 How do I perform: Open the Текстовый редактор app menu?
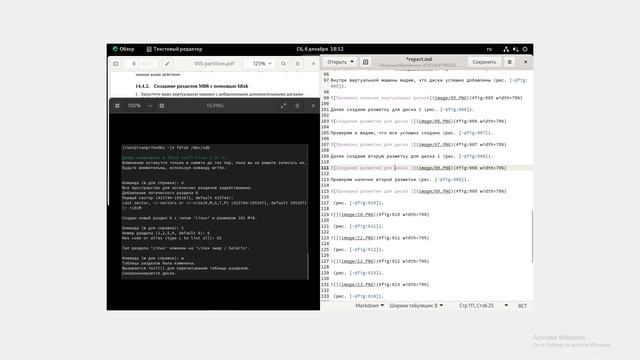pyautogui.click(x=174, y=49)
